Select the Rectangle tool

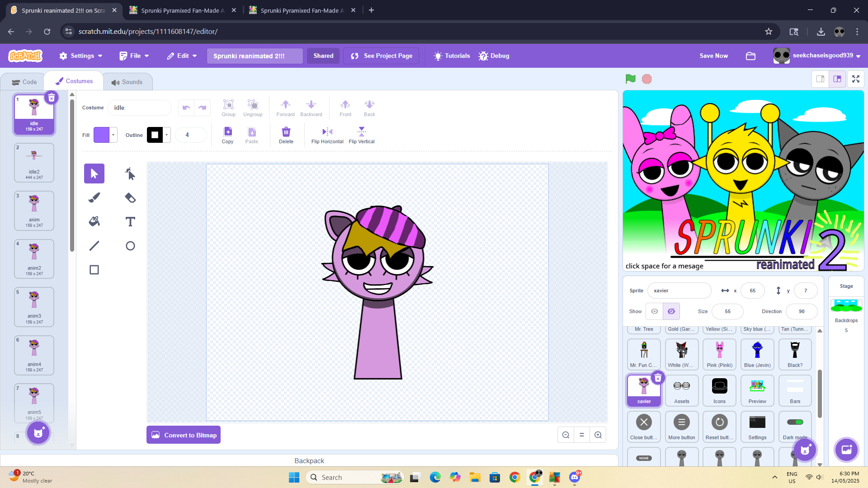point(94,270)
